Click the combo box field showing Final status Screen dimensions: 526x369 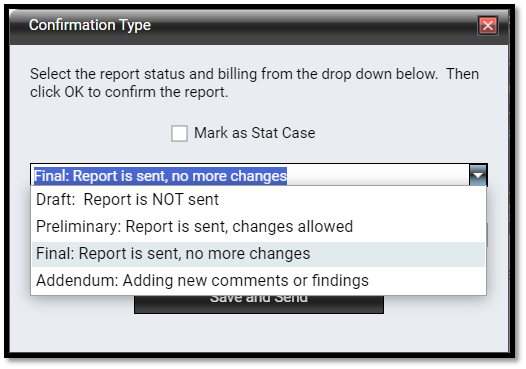259,175
